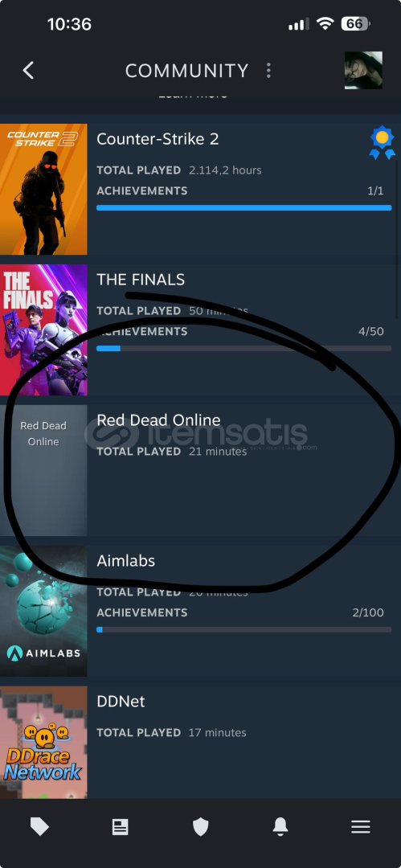Open the Counter-Strike 2 cover art
Image resolution: width=401 pixels, height=868 pixels.
pos(43,190)
